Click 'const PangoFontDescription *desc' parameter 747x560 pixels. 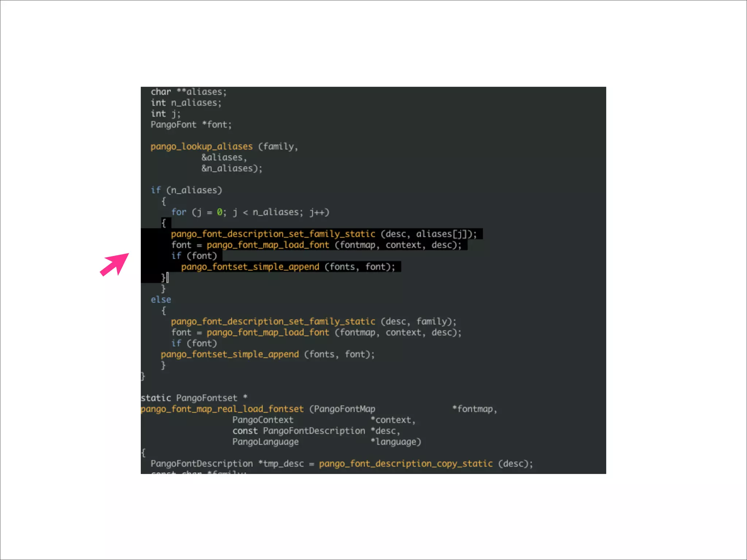tap(316, 431)
